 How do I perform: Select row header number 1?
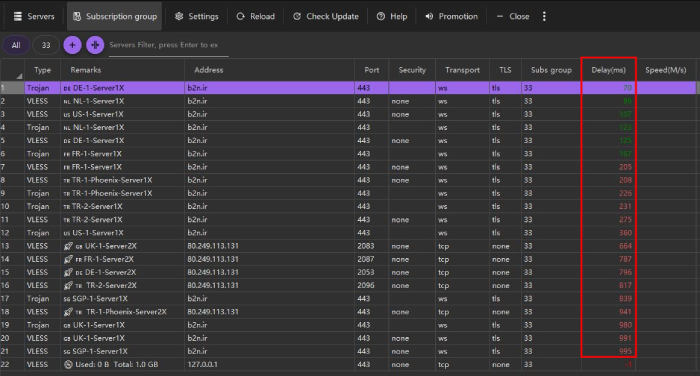pos(12,88)
